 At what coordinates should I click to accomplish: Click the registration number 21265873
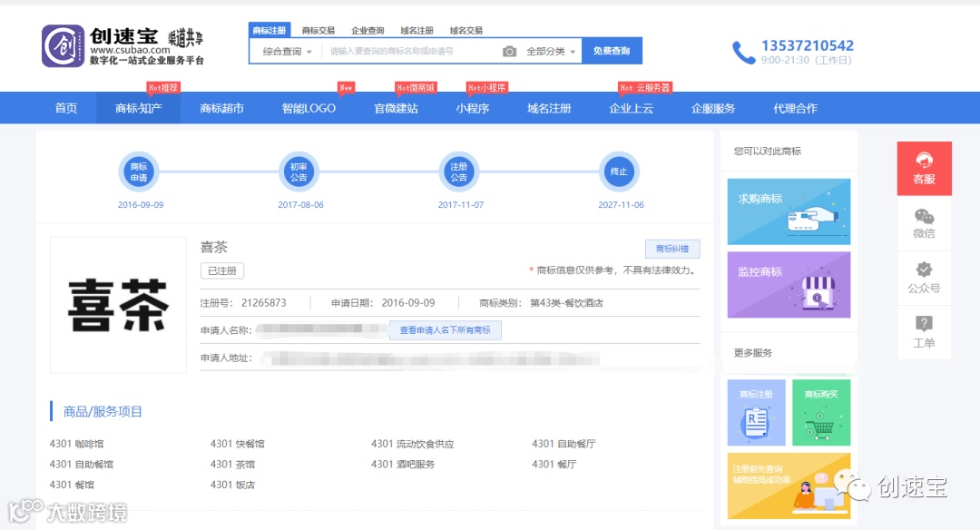click(264, 302)
